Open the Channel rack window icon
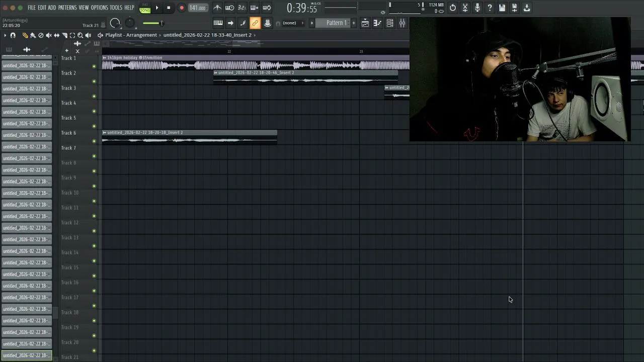644x362 pixels. (390, 23)
